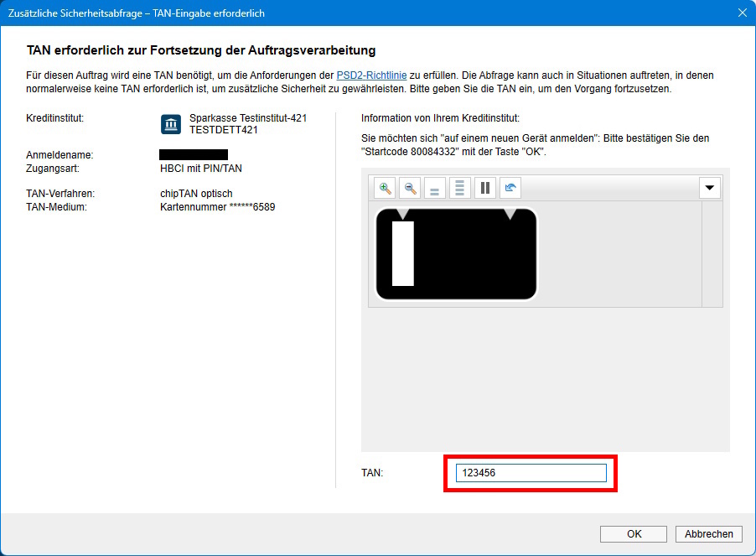The image size is (756, 556).
Task: Cancel with the Abbrechen button
Action: click(709, 534)
